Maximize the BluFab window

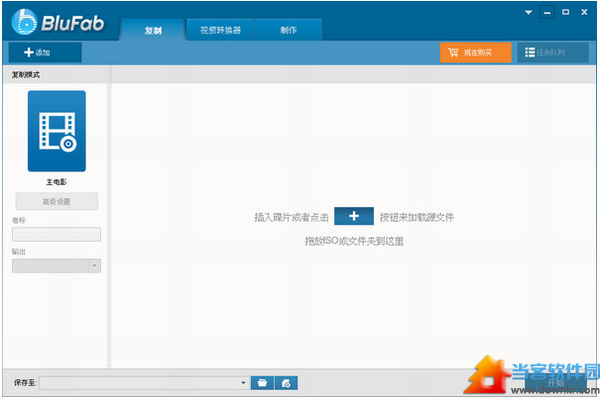click(566, 12)
